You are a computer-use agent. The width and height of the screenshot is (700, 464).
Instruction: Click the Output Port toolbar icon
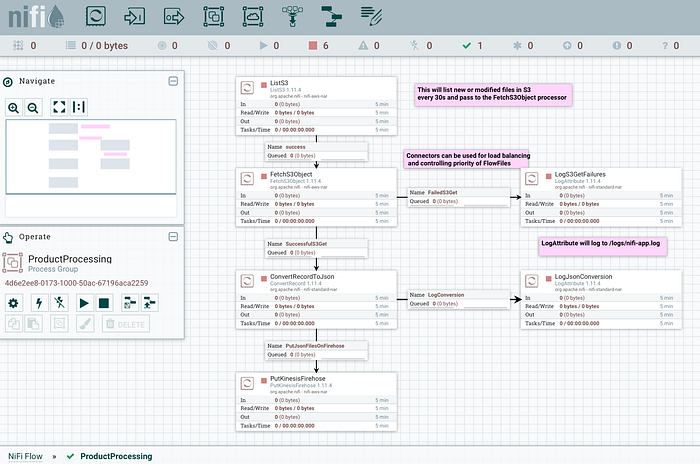[x=174, y=17]
